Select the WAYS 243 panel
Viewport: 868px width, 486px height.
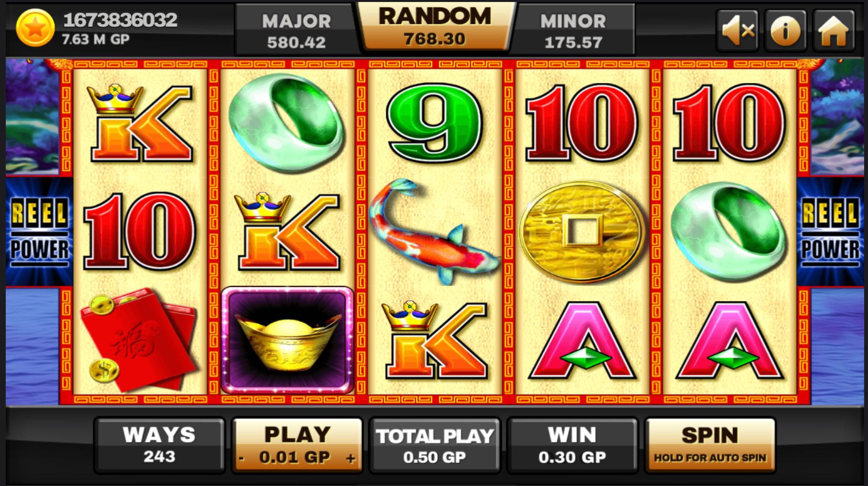click(160, 445)
